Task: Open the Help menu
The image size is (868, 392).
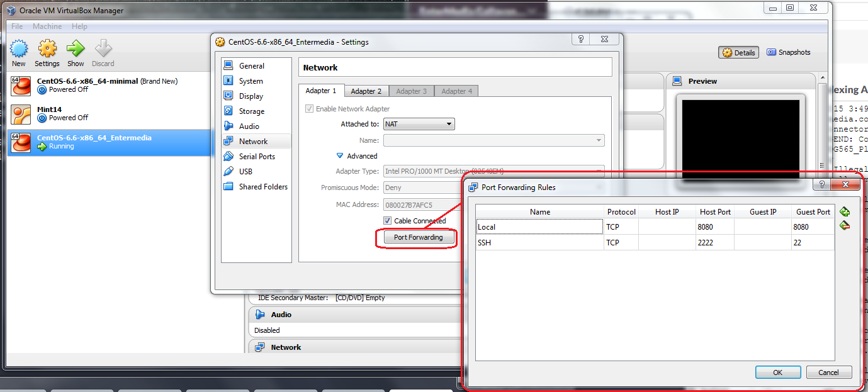Action: click(79, 26)
